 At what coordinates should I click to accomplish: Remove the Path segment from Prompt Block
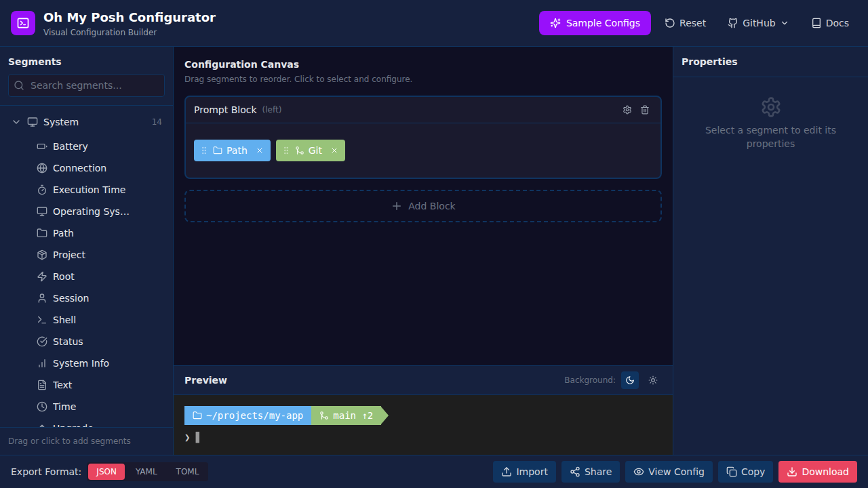[x=260, y=150]
